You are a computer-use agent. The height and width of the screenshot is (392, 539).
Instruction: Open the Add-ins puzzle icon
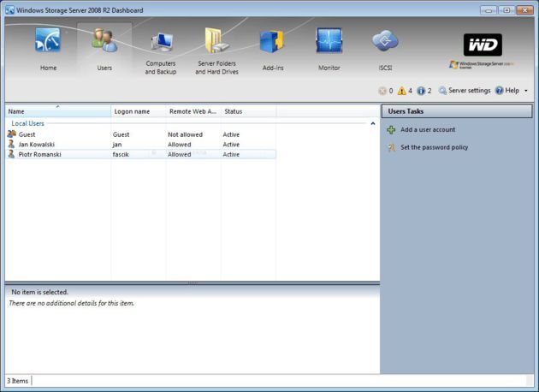pos(271,41)
